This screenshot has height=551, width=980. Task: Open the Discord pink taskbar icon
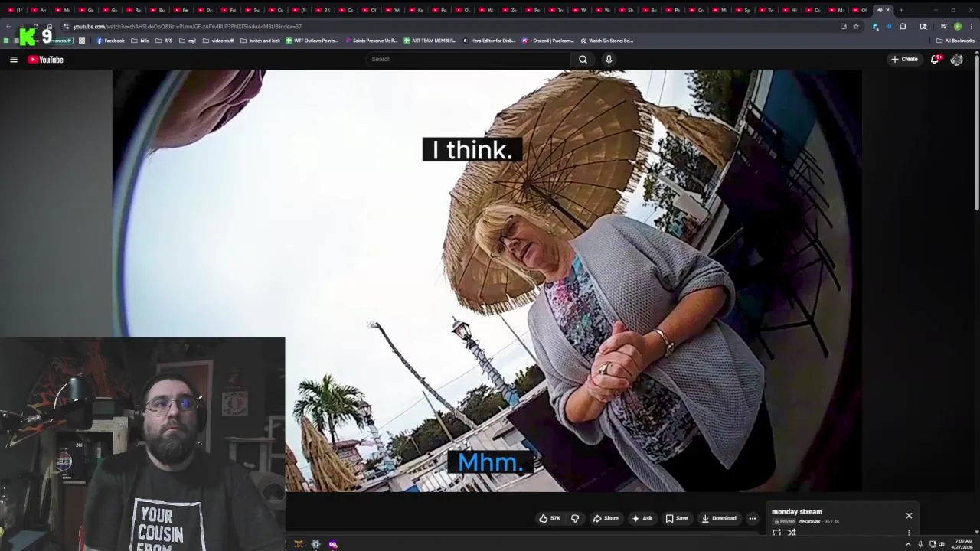coord(333,544)
